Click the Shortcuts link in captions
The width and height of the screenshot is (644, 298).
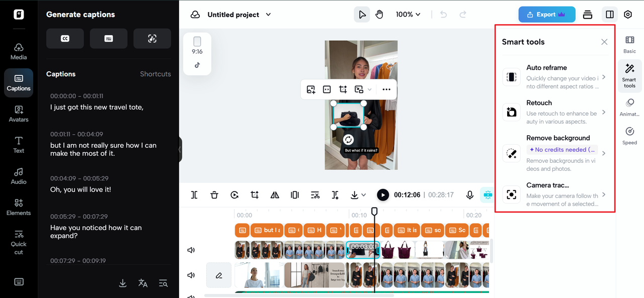tap(155, 74)
